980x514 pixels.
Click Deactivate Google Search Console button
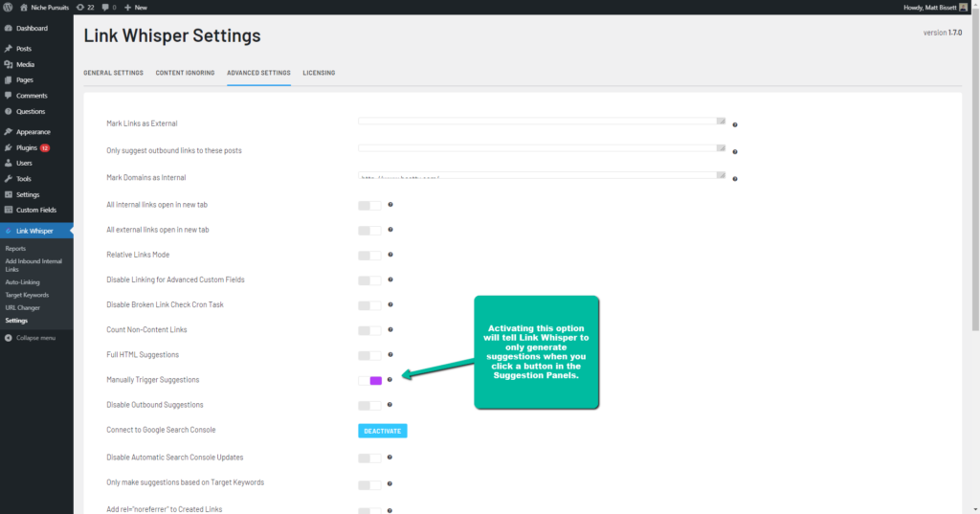(383, 431)
